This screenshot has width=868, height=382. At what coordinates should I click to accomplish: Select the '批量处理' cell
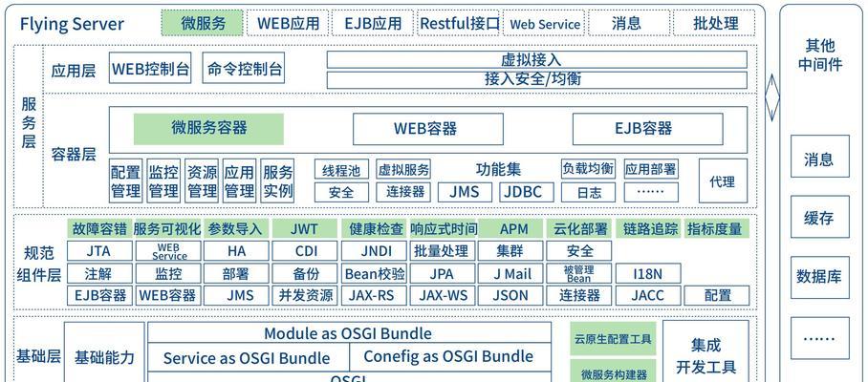[x=443, y=251]
